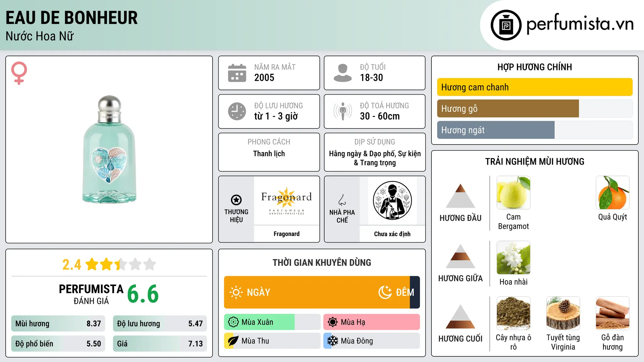Click the nose icon above Nhà pha chế
The height and width of the screenshot is (362, 644).
(x=342, y=200)
